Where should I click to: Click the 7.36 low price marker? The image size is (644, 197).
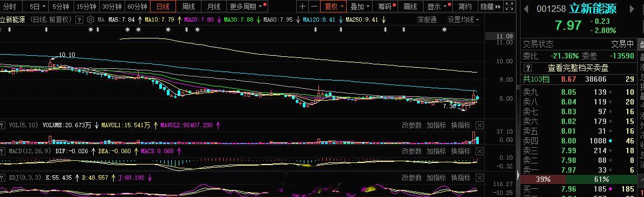450,106
